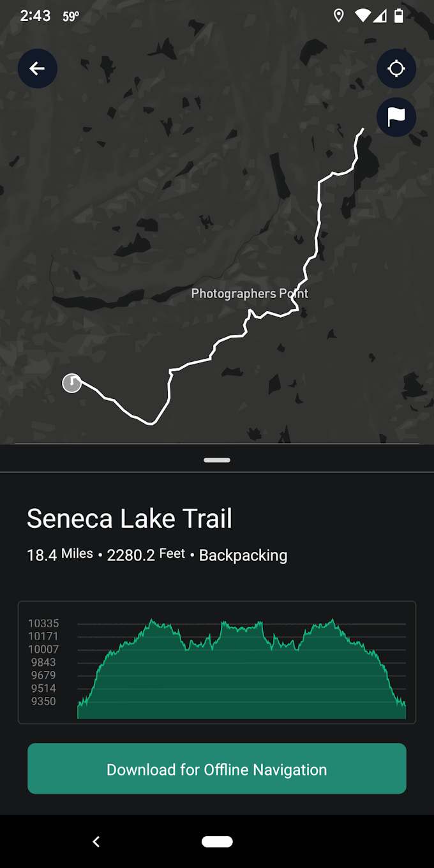Tap the Photographers Point map label

coord(250,294)
